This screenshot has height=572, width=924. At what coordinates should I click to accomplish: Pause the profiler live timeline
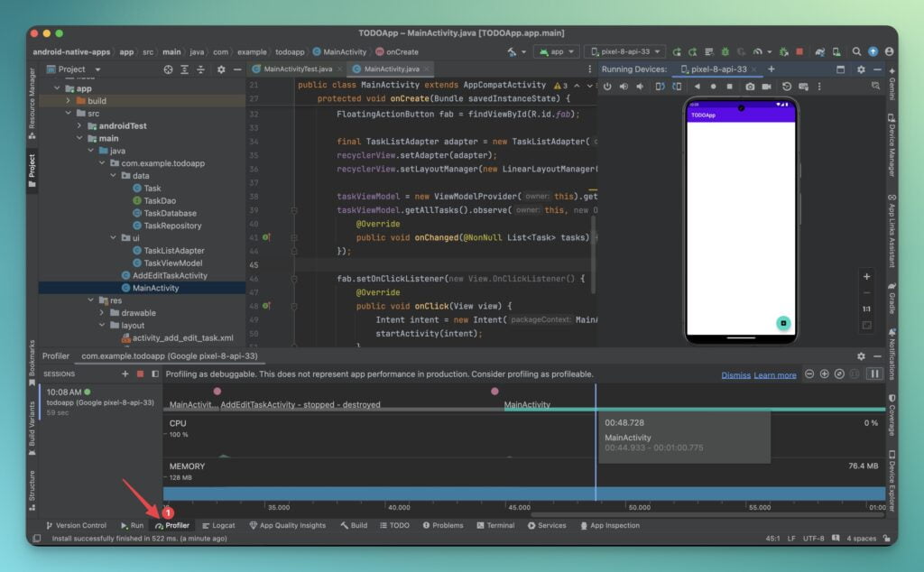875,374
